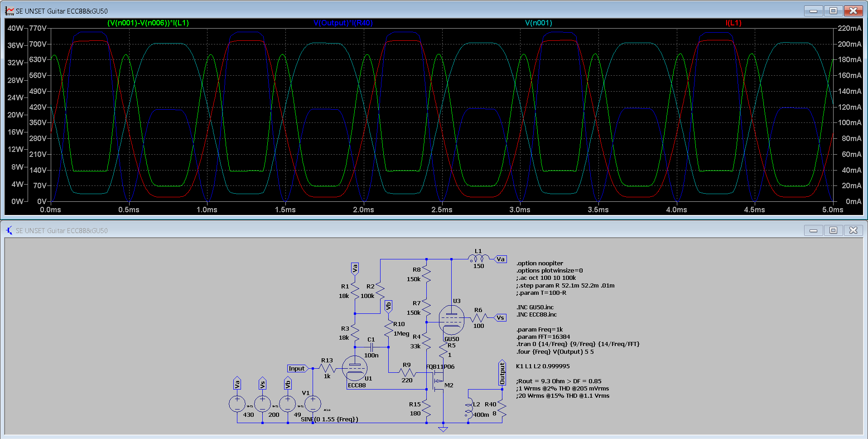This screenshot has width=868, height=439.
Task: Select the V(Output)*I(R40) trace label
Action: pos(342,23)
